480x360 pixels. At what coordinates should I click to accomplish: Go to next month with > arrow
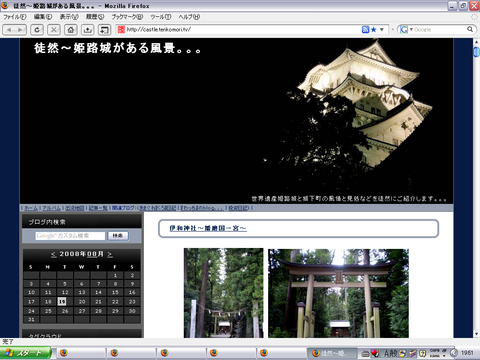[110, 255]
